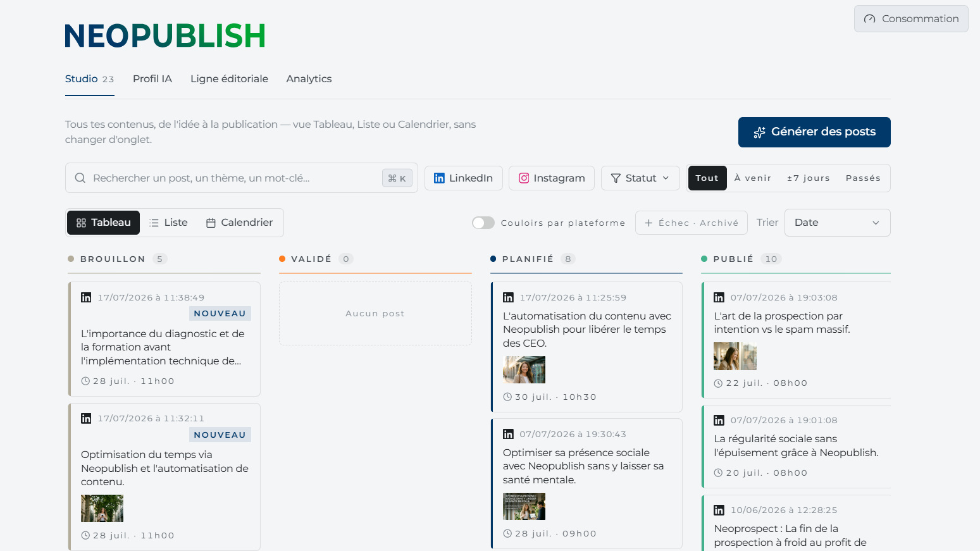Click LinkedIn icon on the 19:03:08 published card
This screenshot has width=980, height=551.
[x=719, y=297]
